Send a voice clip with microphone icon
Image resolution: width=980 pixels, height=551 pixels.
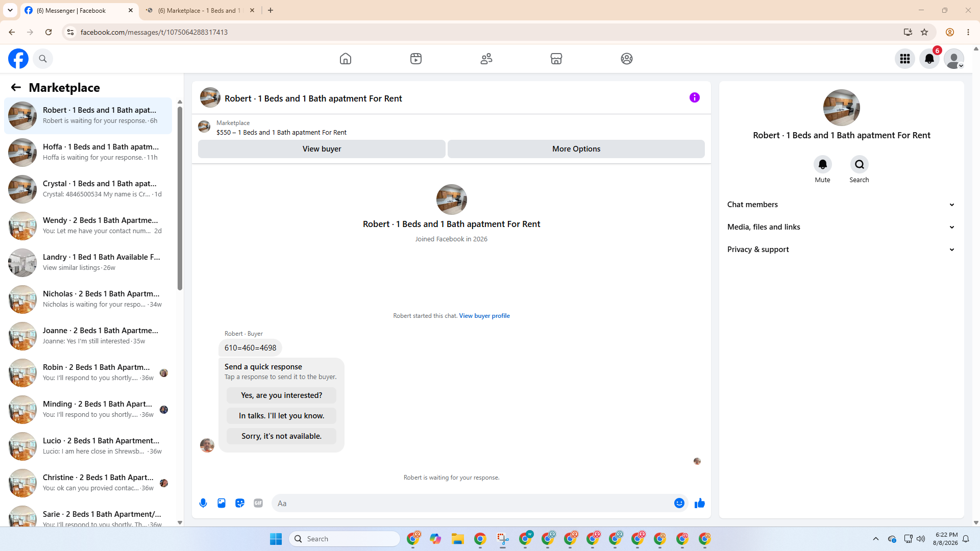(x=203, y=503)
